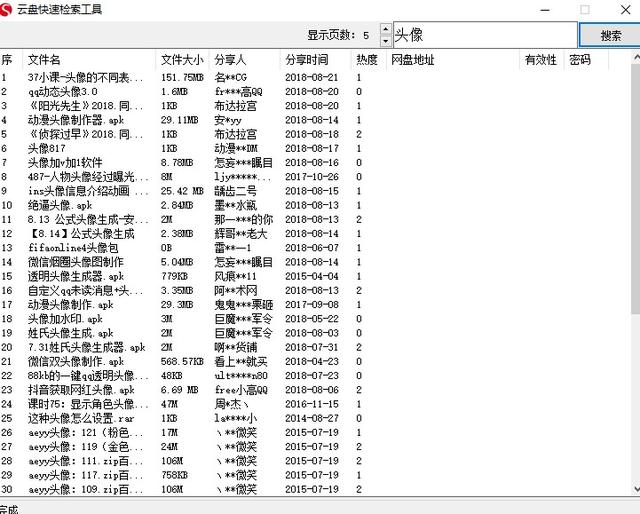
Task: Click sharer 阿**术网
Action: coord(236,290)
